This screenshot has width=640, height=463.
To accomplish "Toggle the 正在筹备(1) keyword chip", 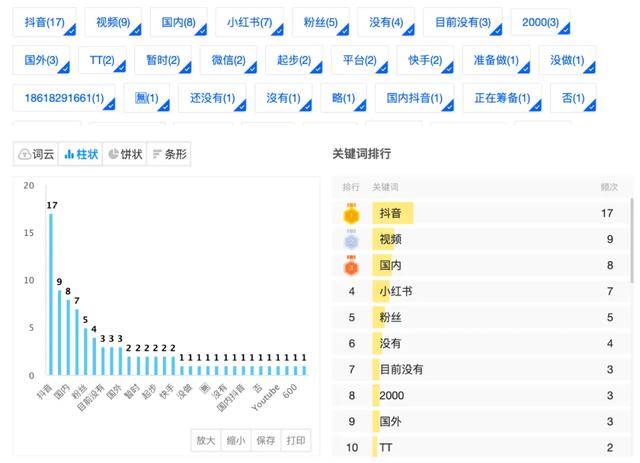I will pos(502,98).
